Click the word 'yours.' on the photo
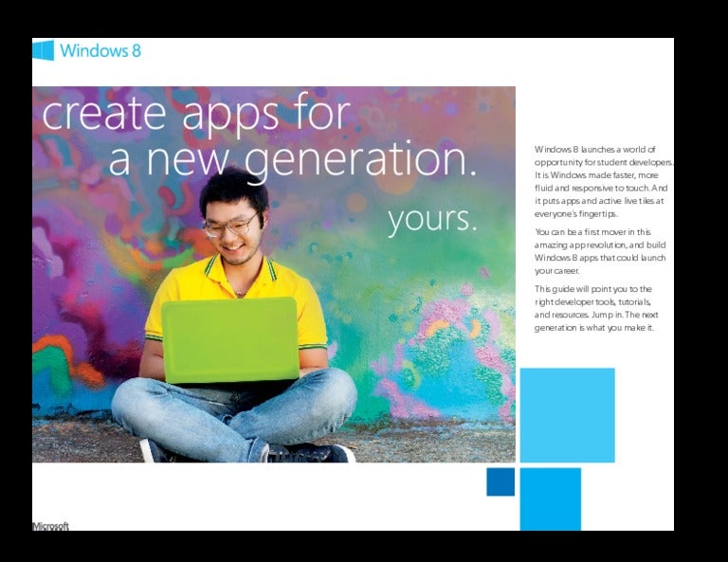Screen dimensions: 728x562 [432, 220]
